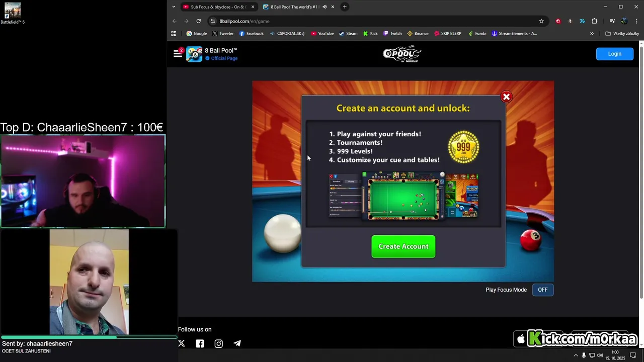
Task: Open the Telegram follow icon
Action: point(237,343)
